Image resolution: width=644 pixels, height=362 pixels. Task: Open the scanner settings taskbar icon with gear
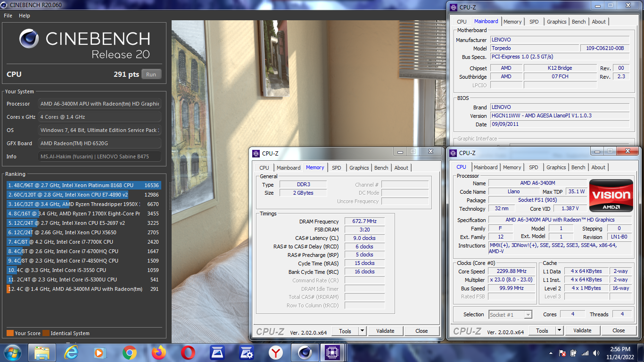pyautogui.click(x=246, y=352)
